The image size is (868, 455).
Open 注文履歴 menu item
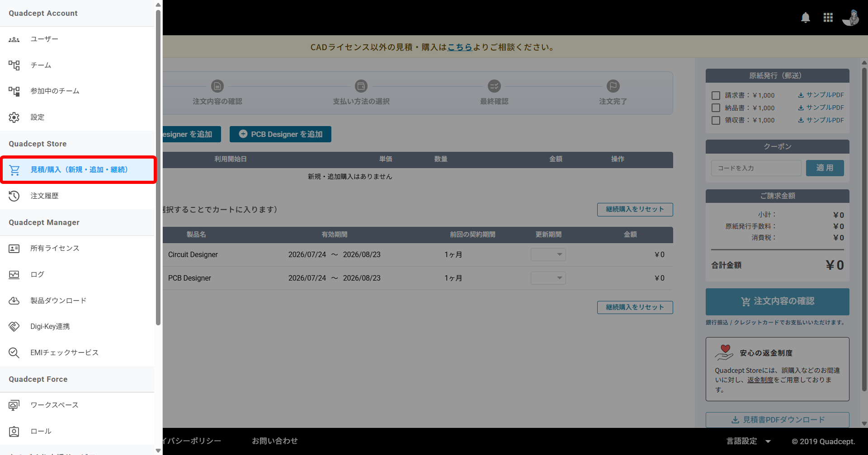pos(77,196)
